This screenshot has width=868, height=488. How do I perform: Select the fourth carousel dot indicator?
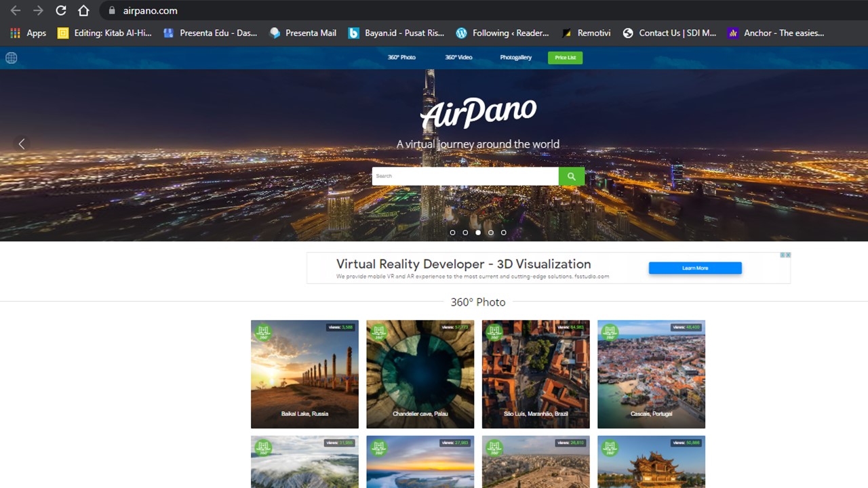click(x=491, y=232)
